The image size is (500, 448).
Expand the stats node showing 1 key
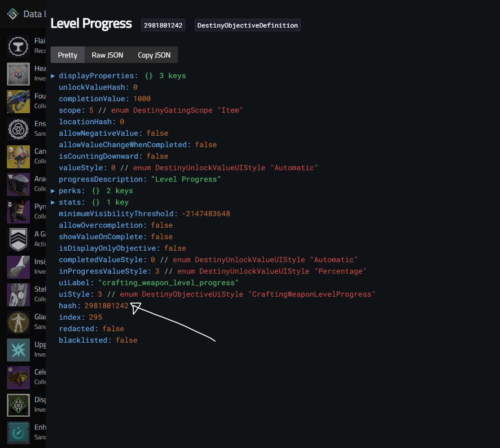pos(52,202)
